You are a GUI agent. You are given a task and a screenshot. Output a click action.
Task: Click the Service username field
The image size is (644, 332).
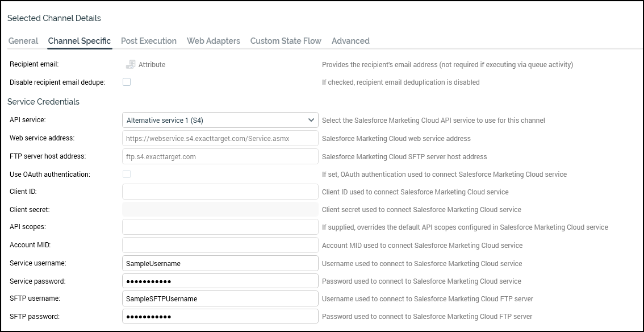pyautogui.click(x=220, y=263)
